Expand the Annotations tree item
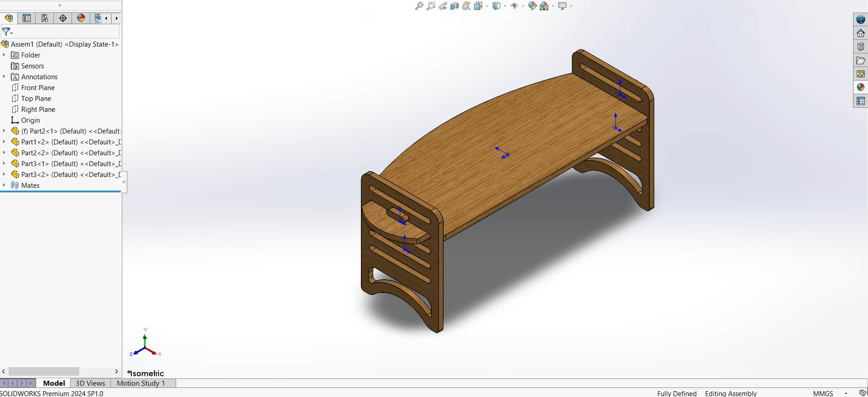This screenshot has height=397, width=868. tap(4, 77)
